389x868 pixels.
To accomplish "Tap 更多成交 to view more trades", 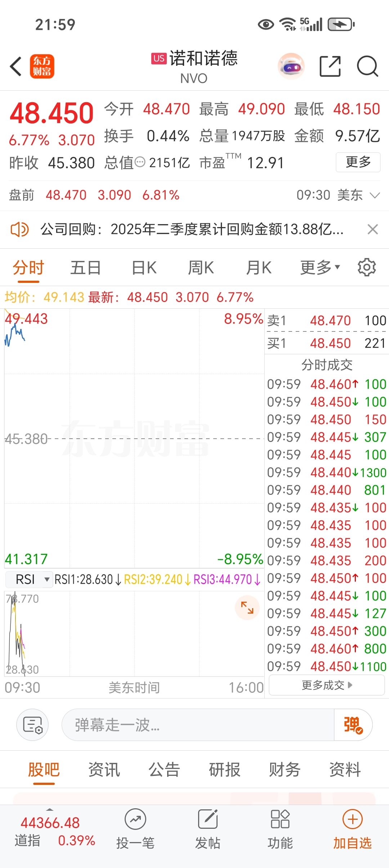I will 327,685.
